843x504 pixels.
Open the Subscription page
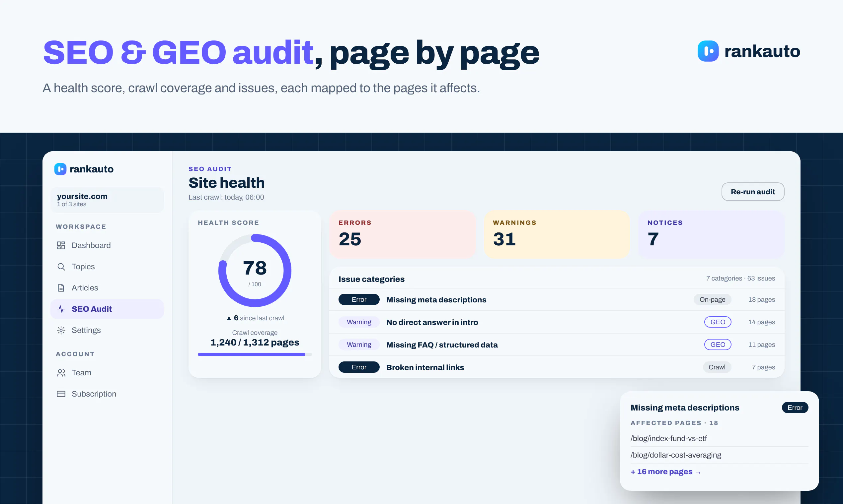pyautogui.click(x=107, y=394)
